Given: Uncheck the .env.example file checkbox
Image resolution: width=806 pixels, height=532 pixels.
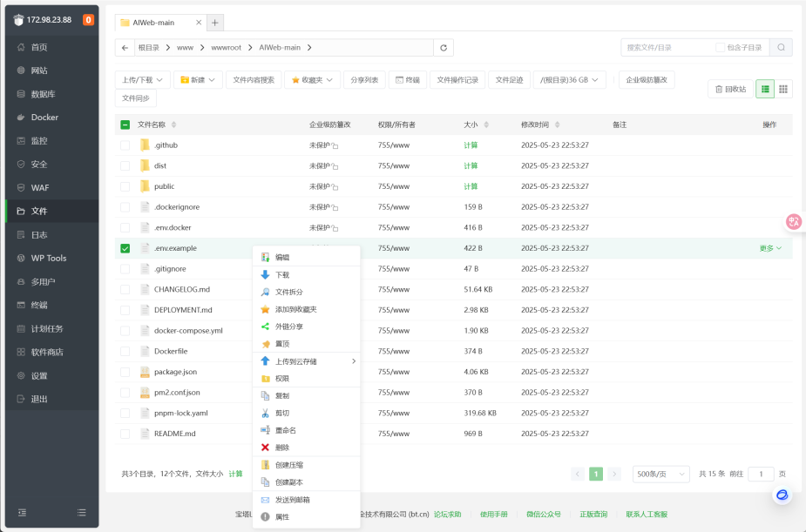Looking at the screenshot, I should click(125, 248).
